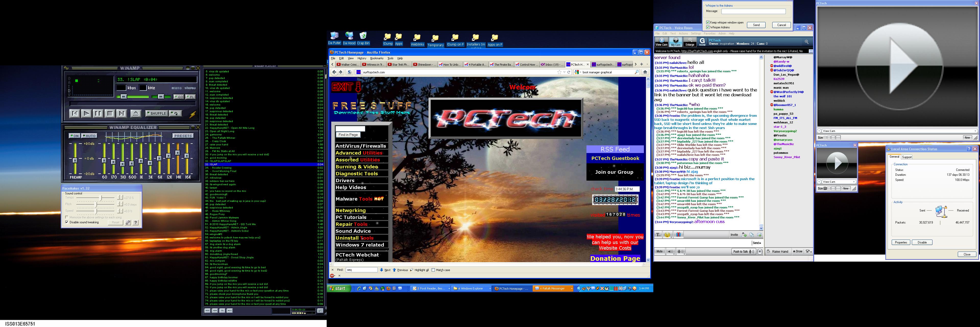Click Highlight all in find bar
The height and width of the screenshot is (327, 980).
pyautogui.click(x=419, y=270)
